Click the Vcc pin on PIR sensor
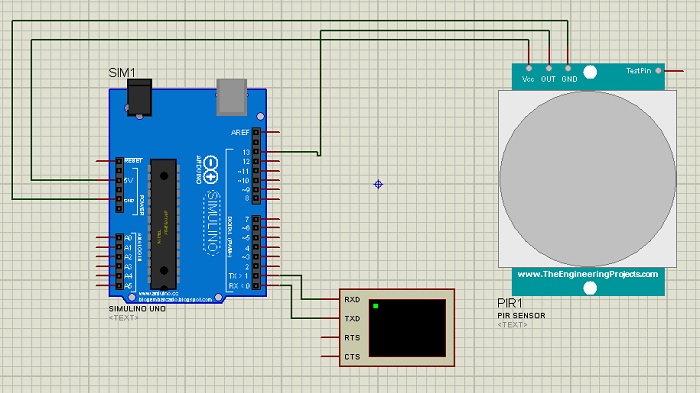This screenshot has height=393, width=700. 529,68
